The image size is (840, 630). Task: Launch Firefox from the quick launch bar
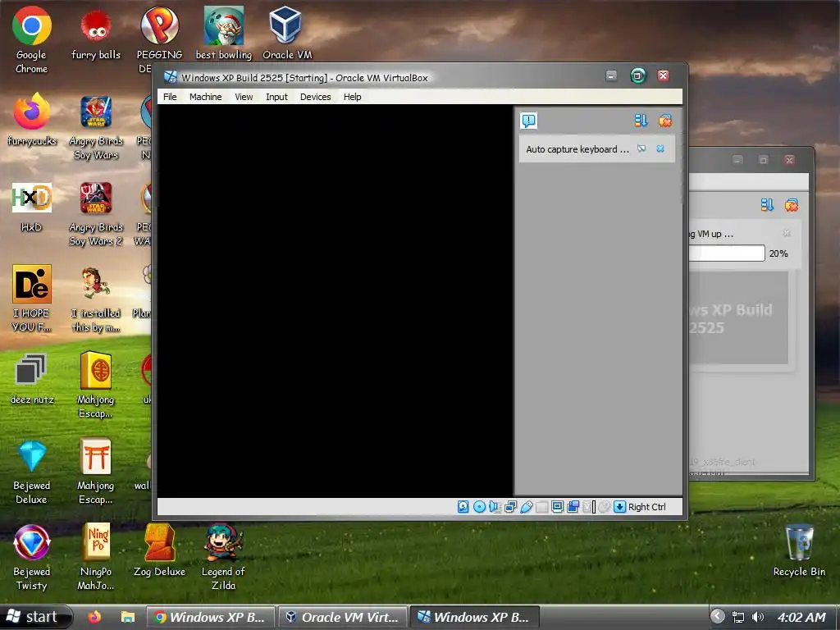(95, 617)
